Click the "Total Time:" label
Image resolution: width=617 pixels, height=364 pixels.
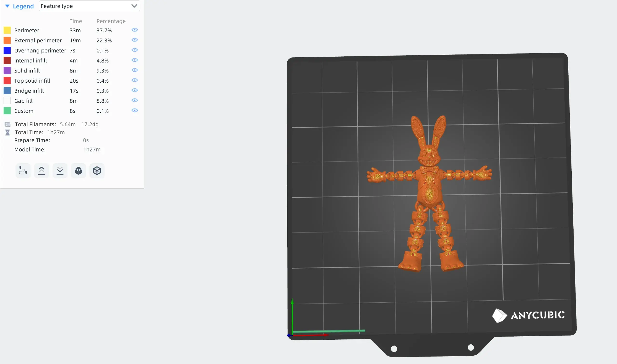pyautogui.click(x=29, y=132)
